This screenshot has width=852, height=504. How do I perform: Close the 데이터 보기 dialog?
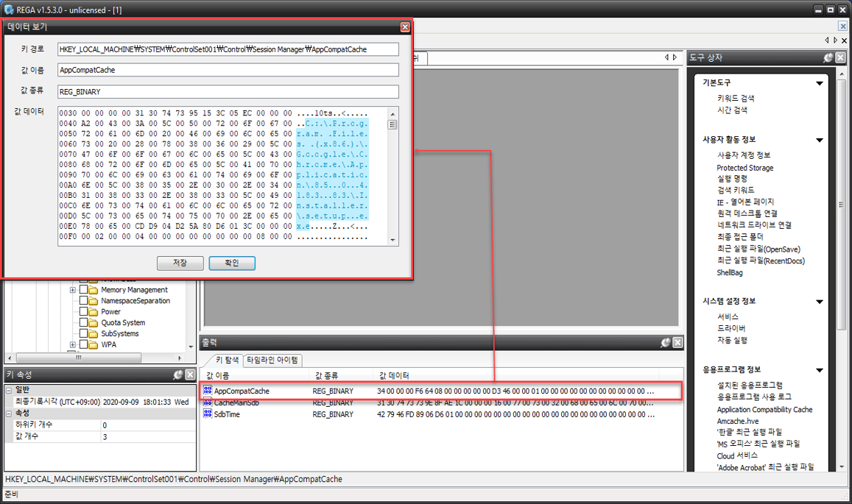click(x=405, y=27)
